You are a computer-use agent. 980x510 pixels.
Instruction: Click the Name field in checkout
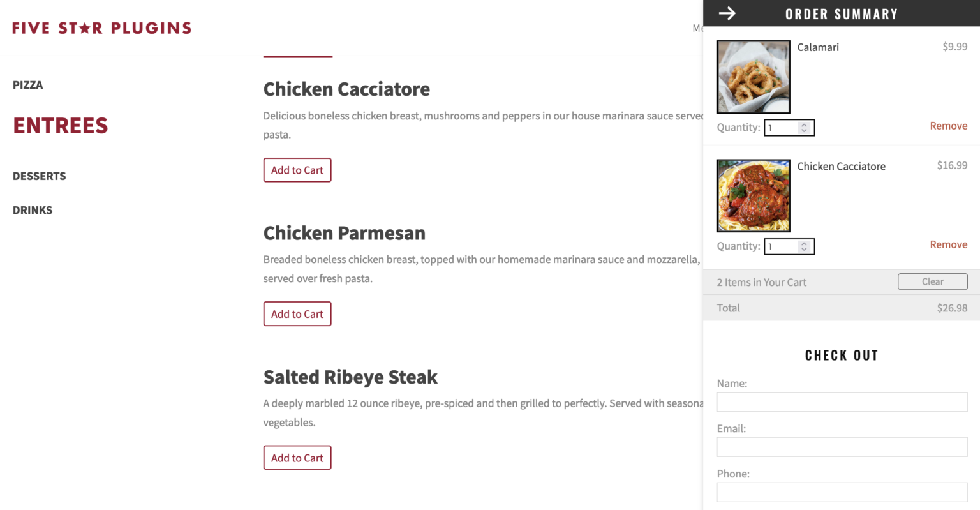pos(841,401)
